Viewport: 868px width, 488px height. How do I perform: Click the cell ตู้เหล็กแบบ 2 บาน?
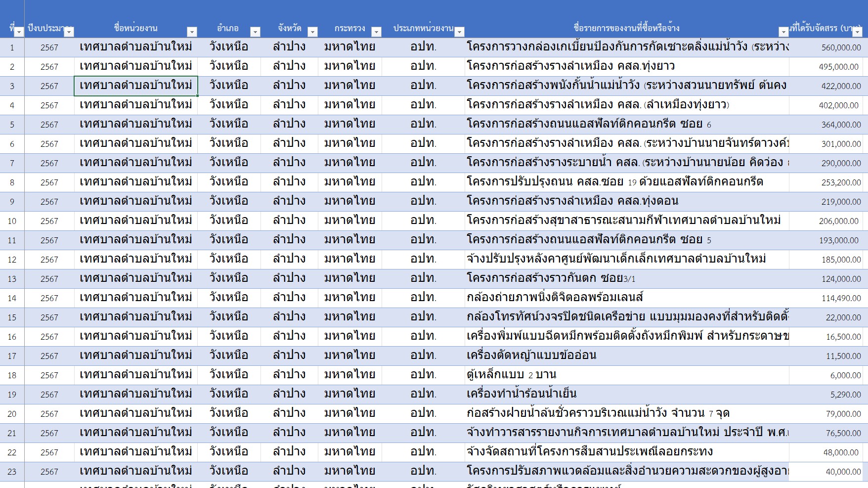[x=627, y=375]
